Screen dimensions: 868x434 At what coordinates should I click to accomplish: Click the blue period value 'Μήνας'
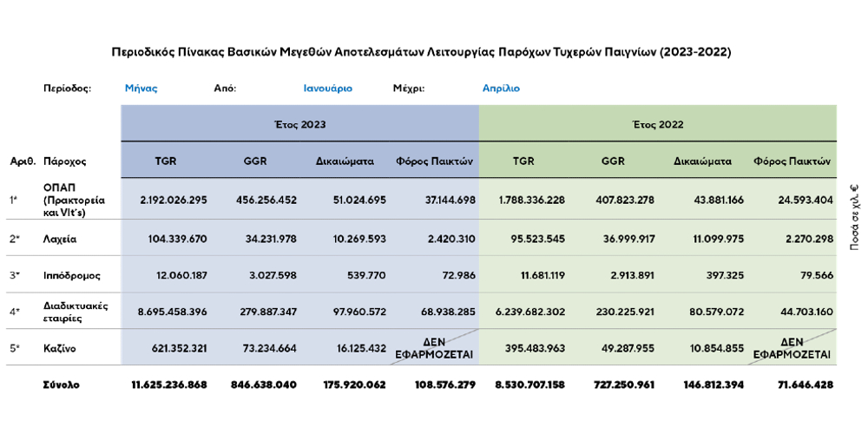click(x=141, y=89)
